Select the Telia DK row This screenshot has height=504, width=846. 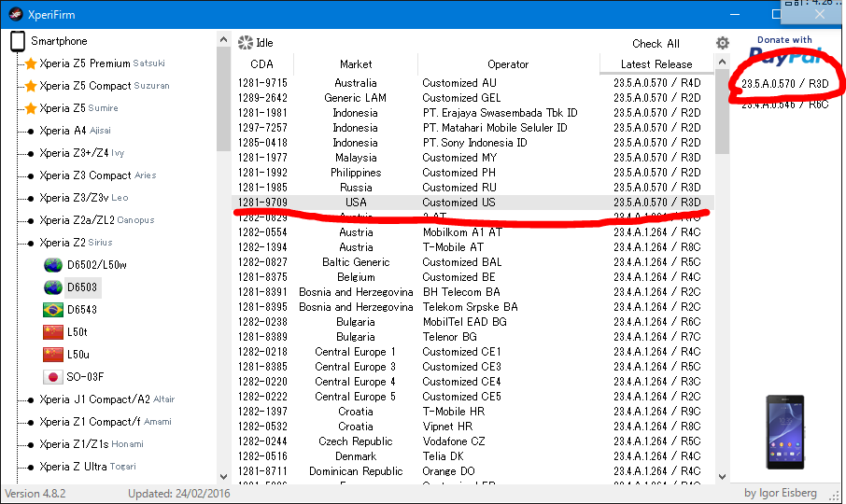pos(473,456)
